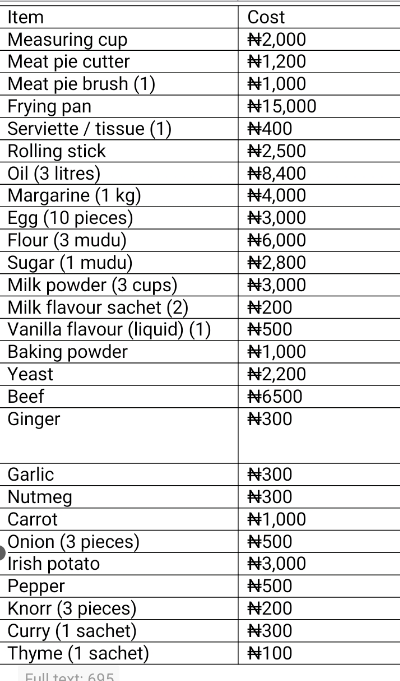Click the Item column header cell
The image size is (400, 681).
click(119, 17)
